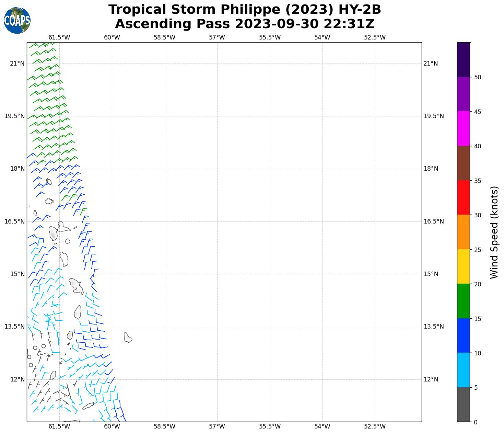This screenshot has width=504, height=434.
Task: Select the Dominica island outline
Action: coord(64,259)
